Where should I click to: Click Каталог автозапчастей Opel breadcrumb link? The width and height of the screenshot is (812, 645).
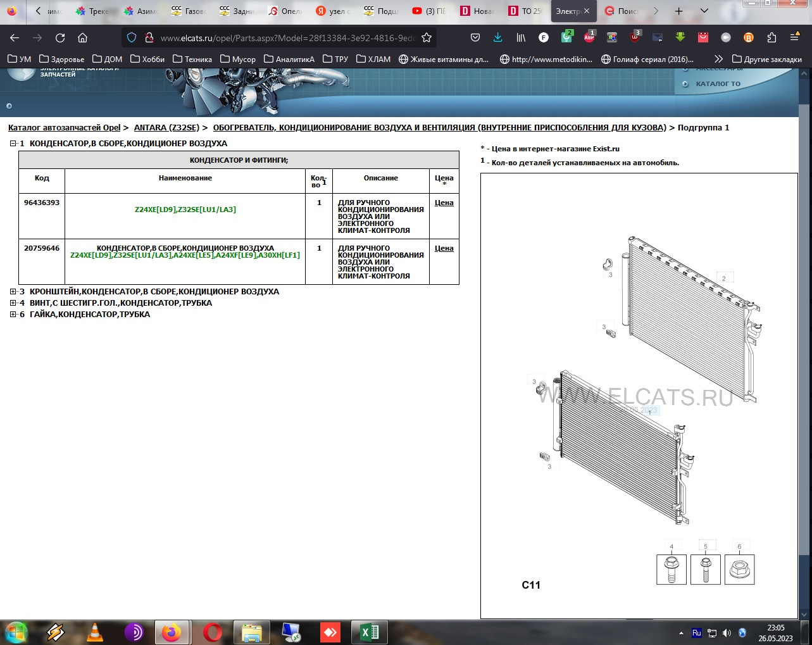pyautogui.click(x=64, y=128)
